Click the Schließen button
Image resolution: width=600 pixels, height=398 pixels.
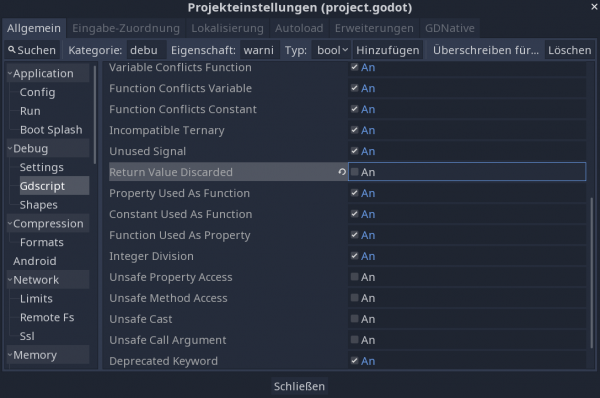coord(299,386)
